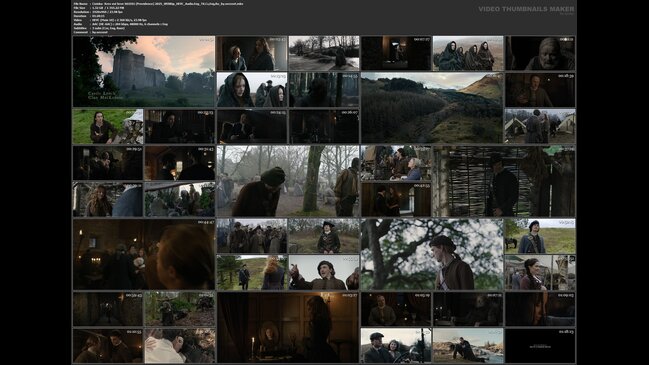Click the woman with dark braid thumbnail

[x=540, y=272]
